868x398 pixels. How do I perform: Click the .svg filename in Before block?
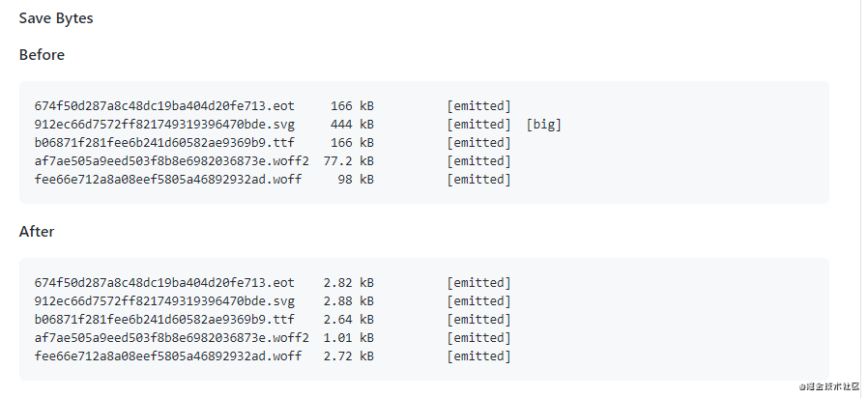pyautogui.click(x=164, y=124)
